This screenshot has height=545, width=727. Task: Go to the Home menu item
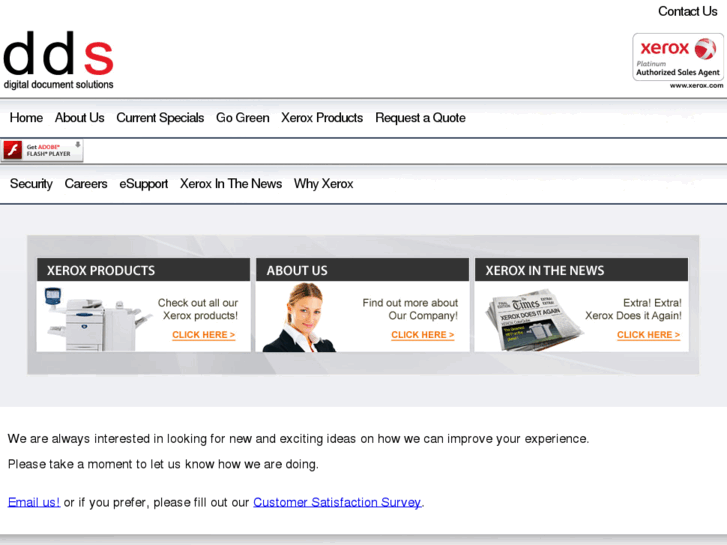26,118
